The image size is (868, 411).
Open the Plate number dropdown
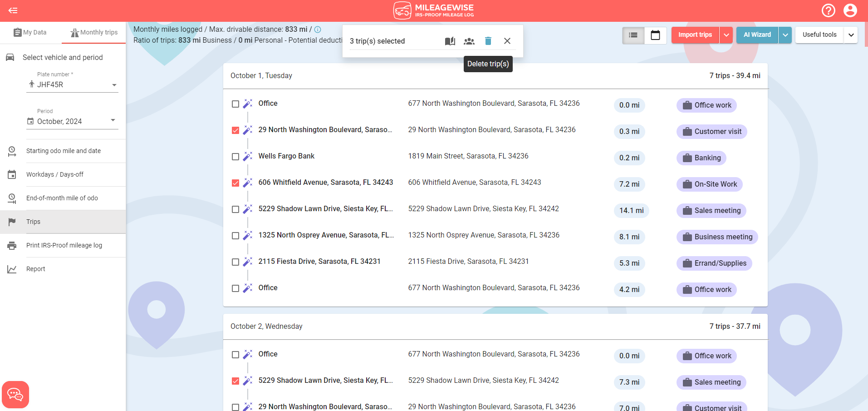pos(114,84)
